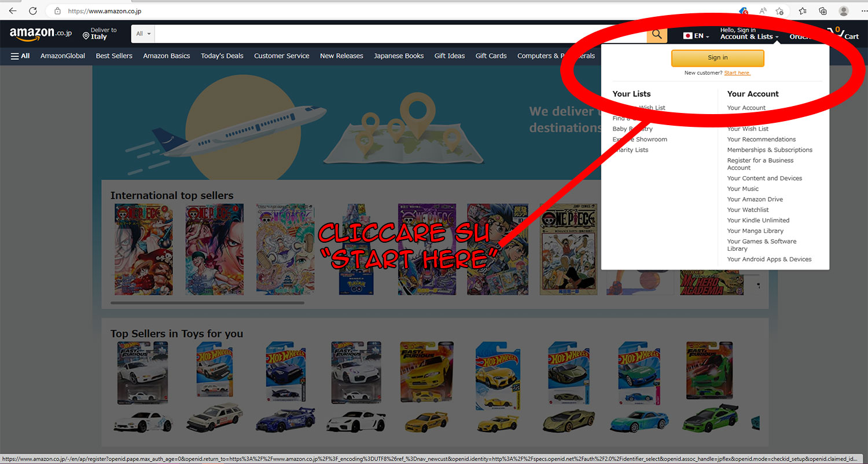This screenshot has width=868, height=464.
Task: Click the browser back arrow
Action: [x=12, y=10]
